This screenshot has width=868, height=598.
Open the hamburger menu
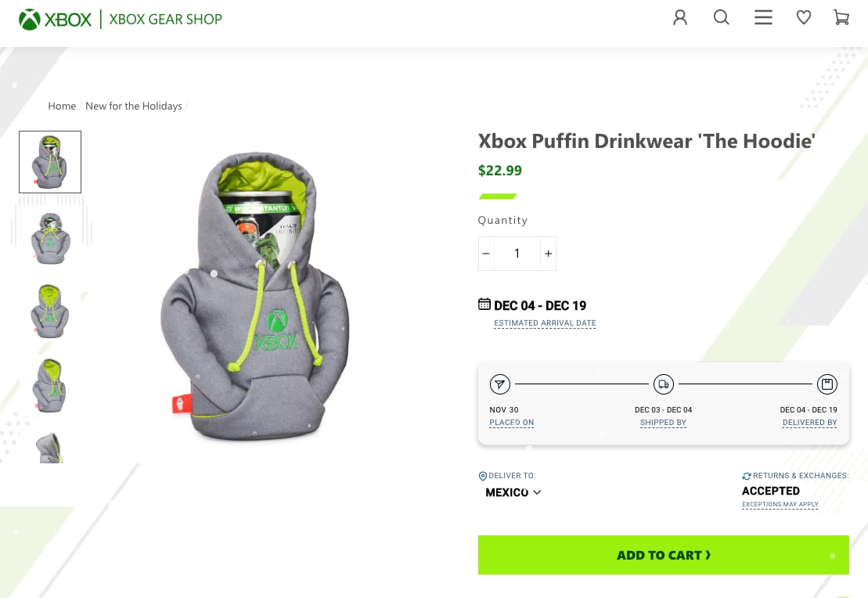(x=763, y=17)
